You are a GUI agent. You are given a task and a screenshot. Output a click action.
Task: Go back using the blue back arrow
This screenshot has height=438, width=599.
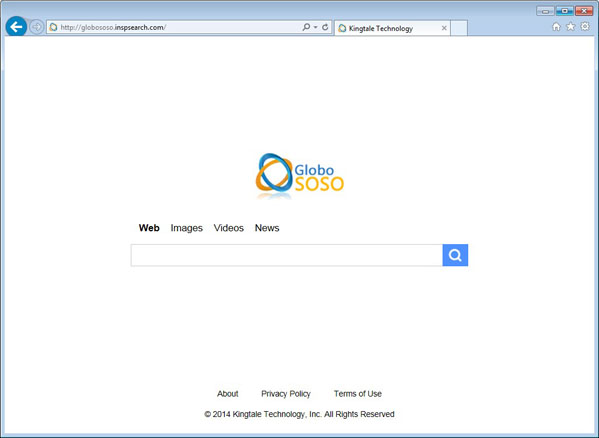(16, 27)
